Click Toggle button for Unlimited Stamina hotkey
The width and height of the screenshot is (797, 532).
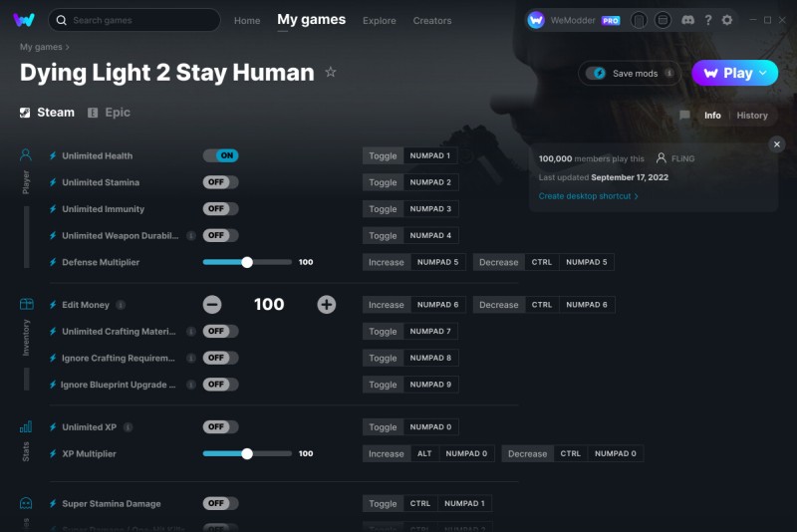click(383, 182)
